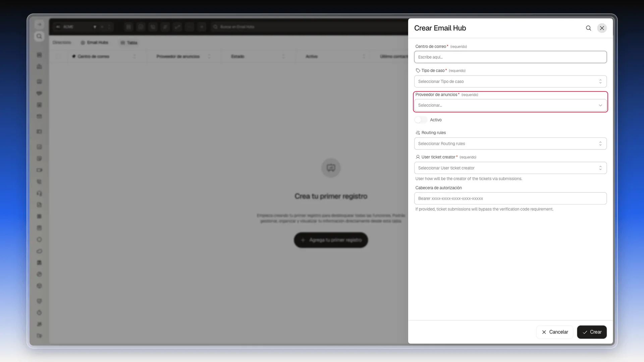Viewport: 644px width, 362px height.
Task: Click the Crear button
Action: tap(592, 332)
